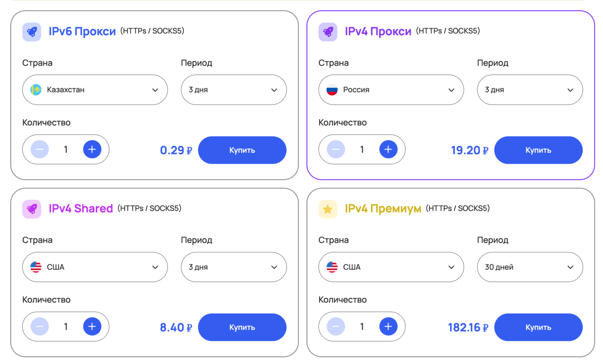Open the Россия country dropdown
The image size is (603, 364).
(391, 90)
